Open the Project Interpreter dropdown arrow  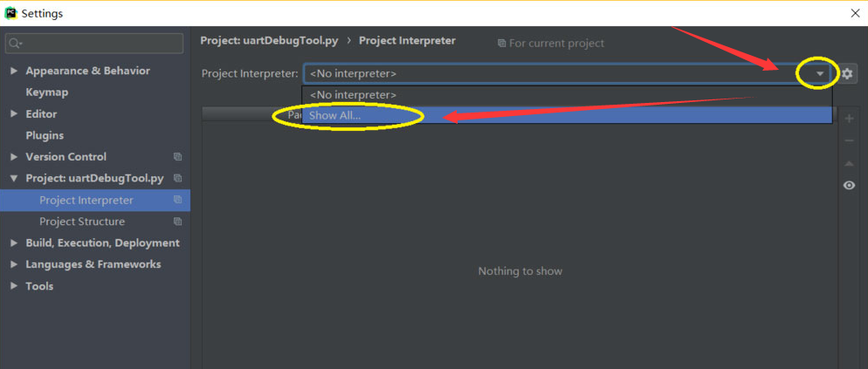820,74
